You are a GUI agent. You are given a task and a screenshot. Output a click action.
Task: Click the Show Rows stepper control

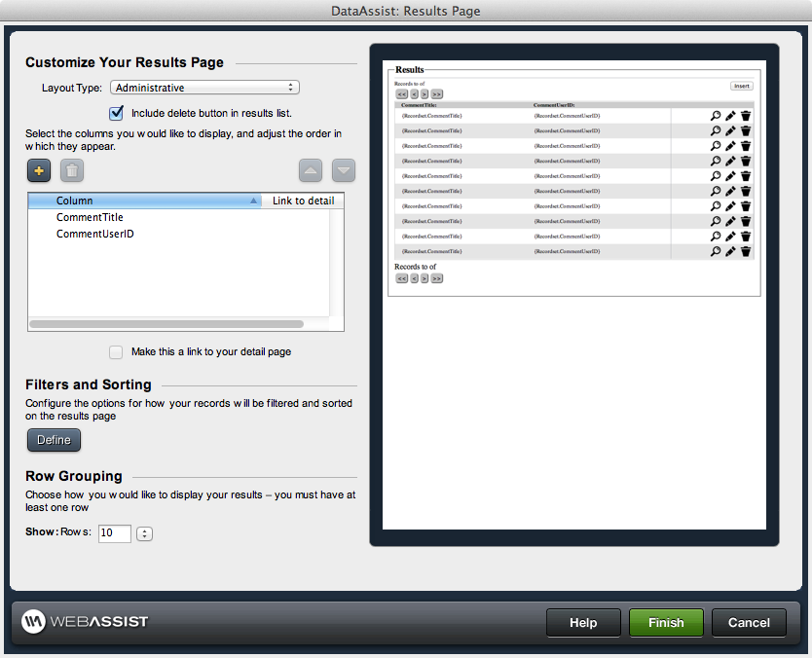[x=144, y=533]
